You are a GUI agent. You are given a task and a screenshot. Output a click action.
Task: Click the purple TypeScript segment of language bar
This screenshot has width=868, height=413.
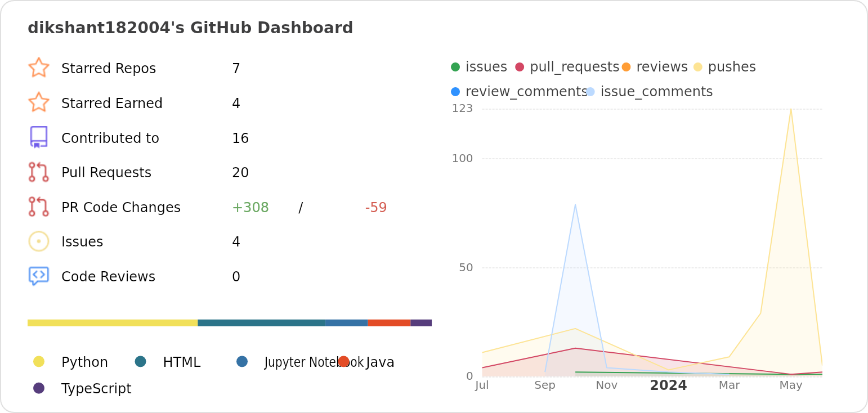click(x=421, y=323)
